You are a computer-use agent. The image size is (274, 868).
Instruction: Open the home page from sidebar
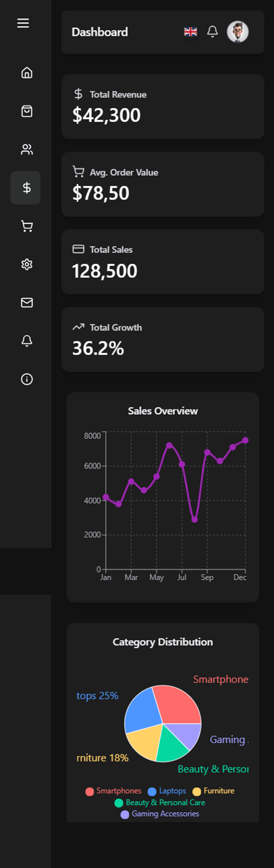(26, 72)
